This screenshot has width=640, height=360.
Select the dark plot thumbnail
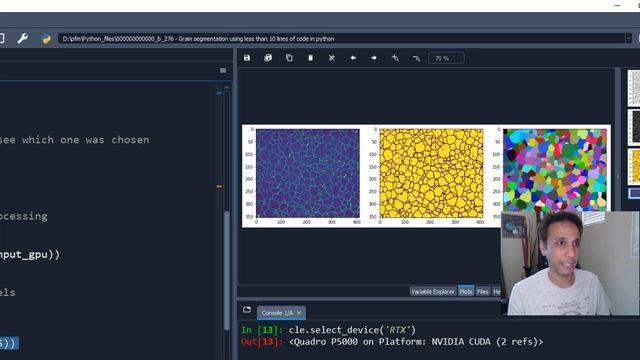click(634, 127)
